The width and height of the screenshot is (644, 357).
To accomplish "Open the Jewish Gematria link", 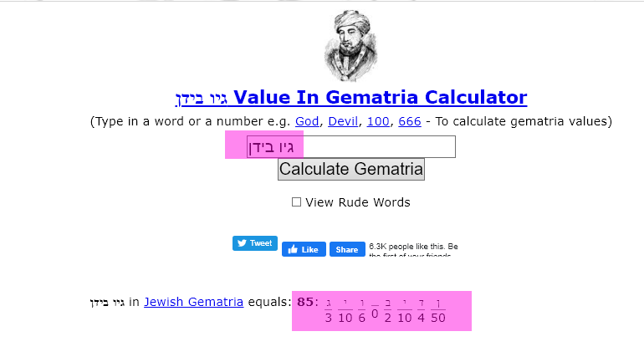I will [x=193, y=302].
